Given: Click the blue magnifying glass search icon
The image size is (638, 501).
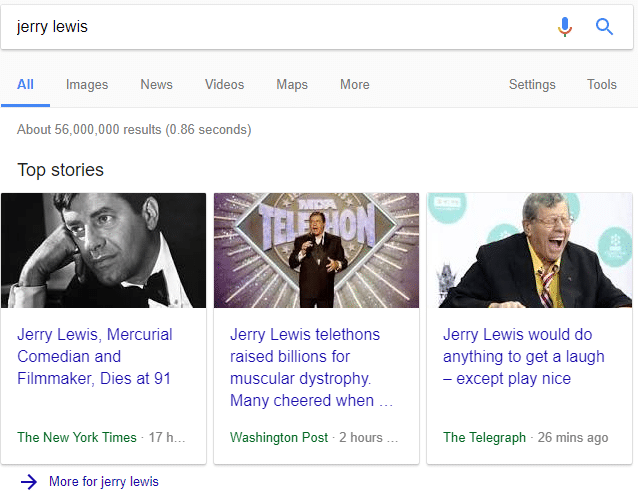Looking at the screenshot, I should [x=604, y=27].
